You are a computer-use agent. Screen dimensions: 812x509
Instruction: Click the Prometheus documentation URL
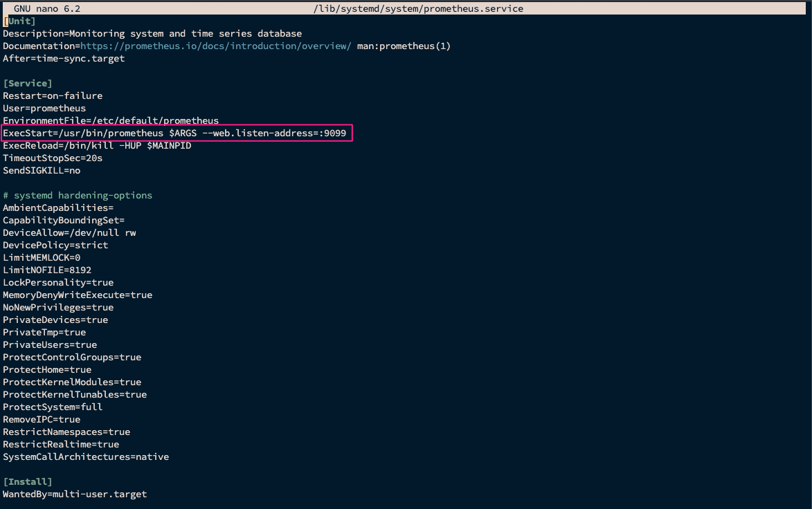(216, 46)
